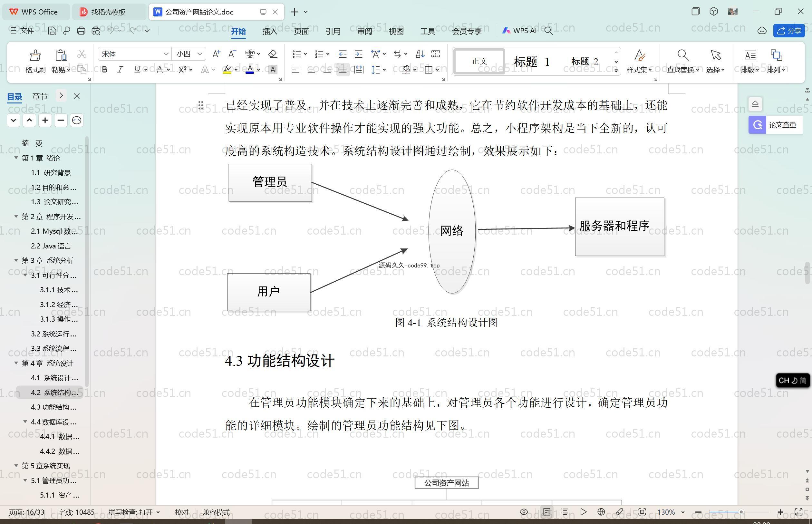The width and height of the screenshot is (812, 524).
Task: Click the Save document icon
Action: [52, 31]
